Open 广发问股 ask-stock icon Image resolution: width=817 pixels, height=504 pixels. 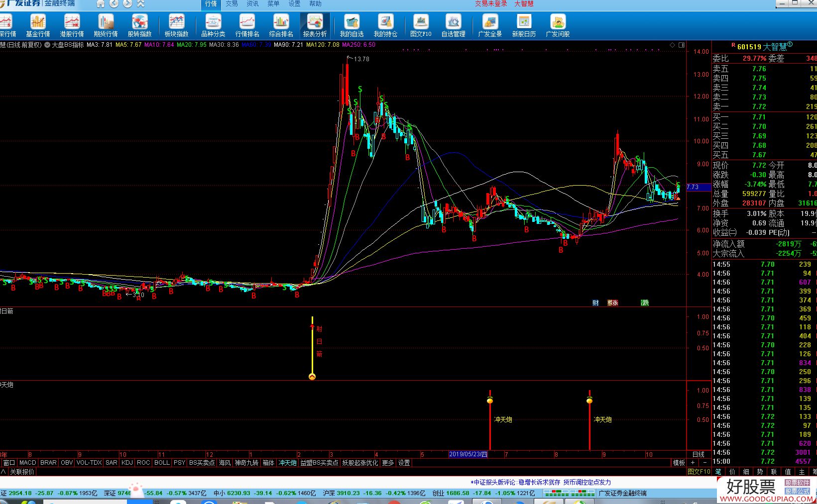558,25
